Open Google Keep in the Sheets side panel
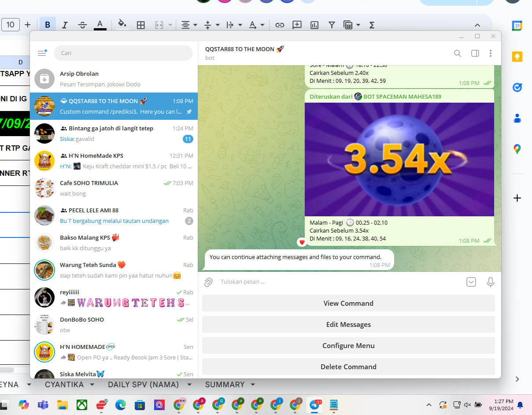 click(517, 57)
